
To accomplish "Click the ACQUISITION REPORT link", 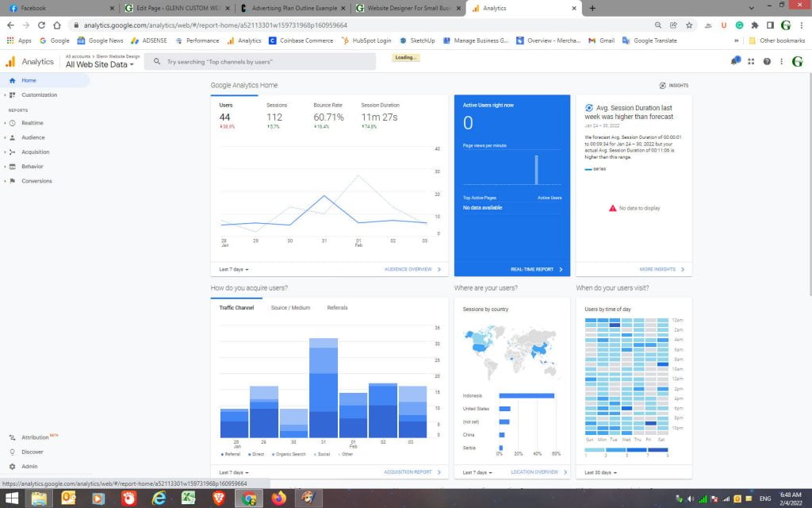I will 409,471.
